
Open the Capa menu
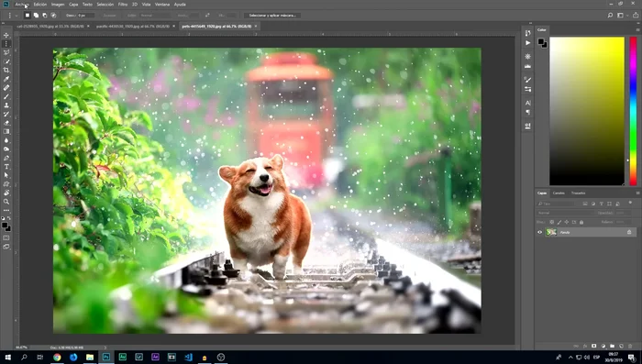click(73, 5)
